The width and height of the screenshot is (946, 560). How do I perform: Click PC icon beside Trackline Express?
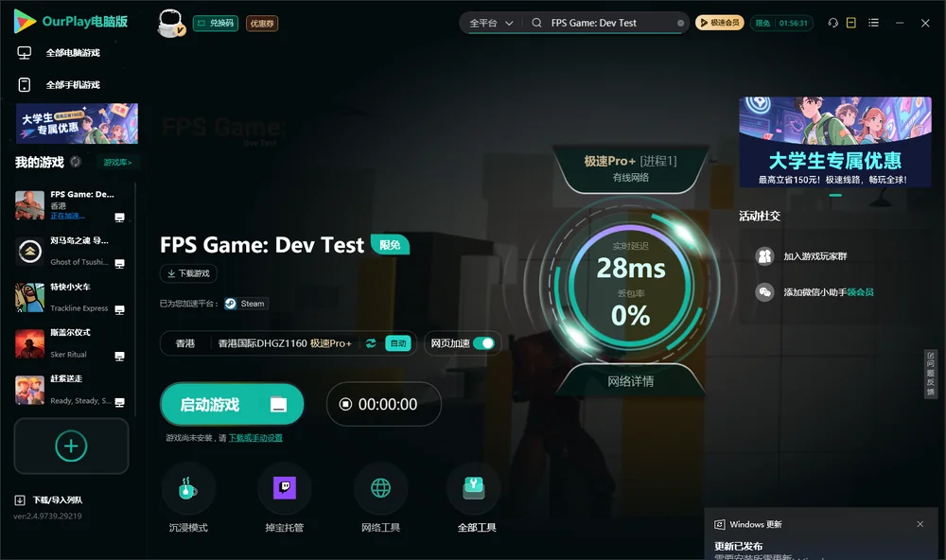tap(119, 310)
